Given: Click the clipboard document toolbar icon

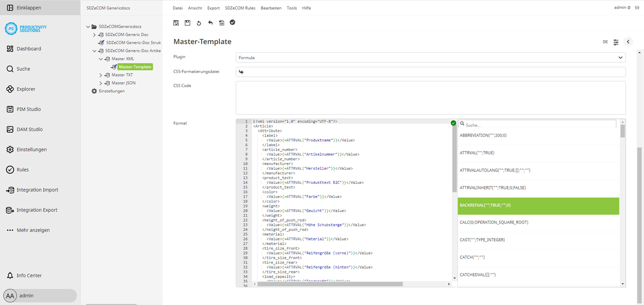Looking at the screenshot, I should point(221,22).
